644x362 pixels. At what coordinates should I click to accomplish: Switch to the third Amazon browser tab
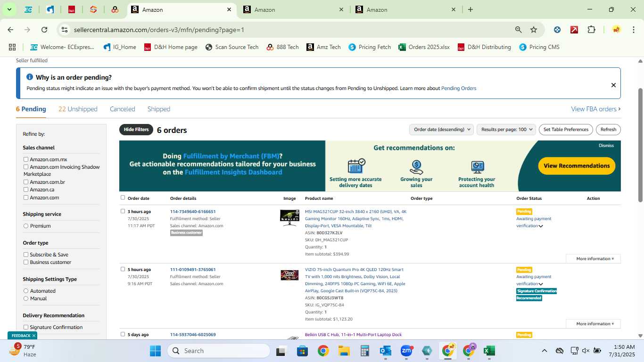[x=406, y=9]
